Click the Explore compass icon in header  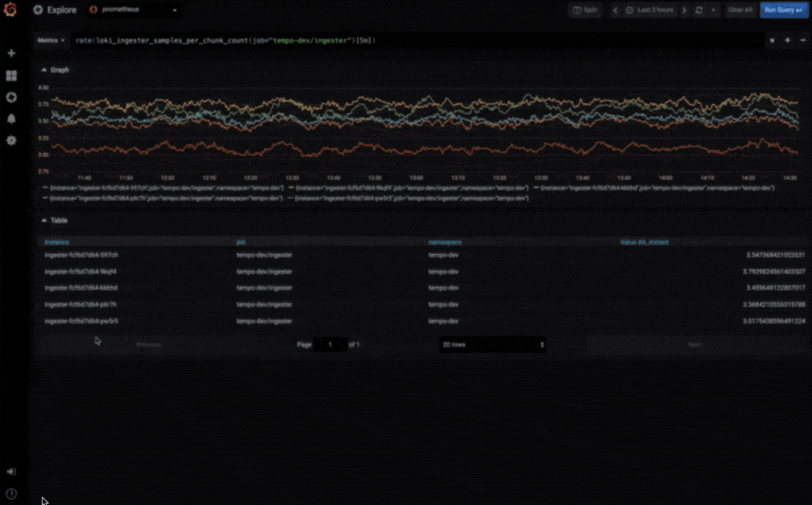click(x=38, y=10)
